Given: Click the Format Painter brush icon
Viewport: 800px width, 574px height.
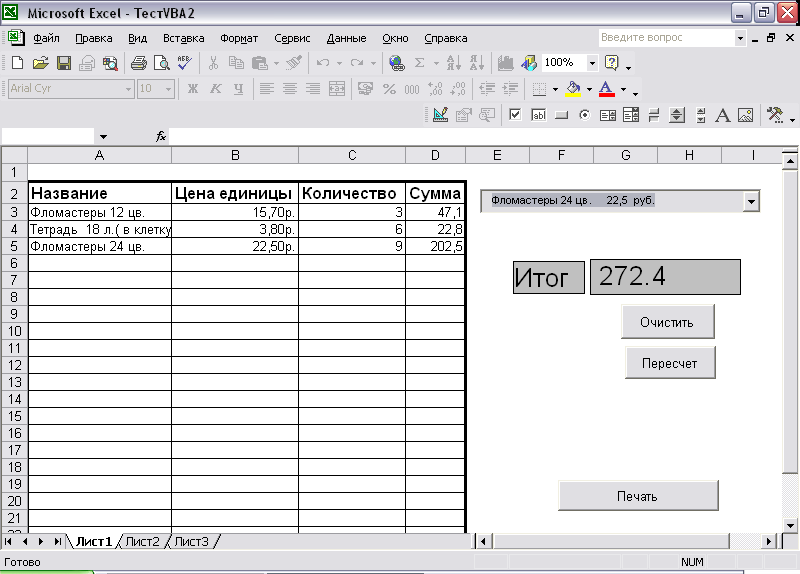Looking at the screenshot, I should 293,63.
